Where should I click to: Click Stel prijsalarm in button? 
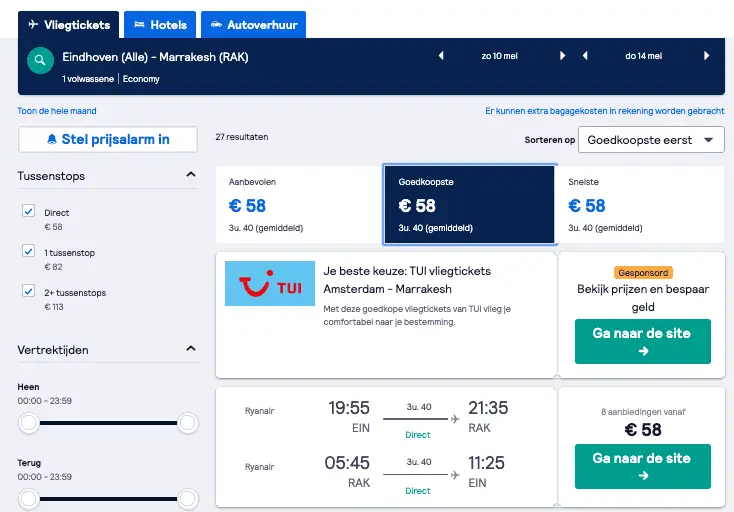point(108,139)
